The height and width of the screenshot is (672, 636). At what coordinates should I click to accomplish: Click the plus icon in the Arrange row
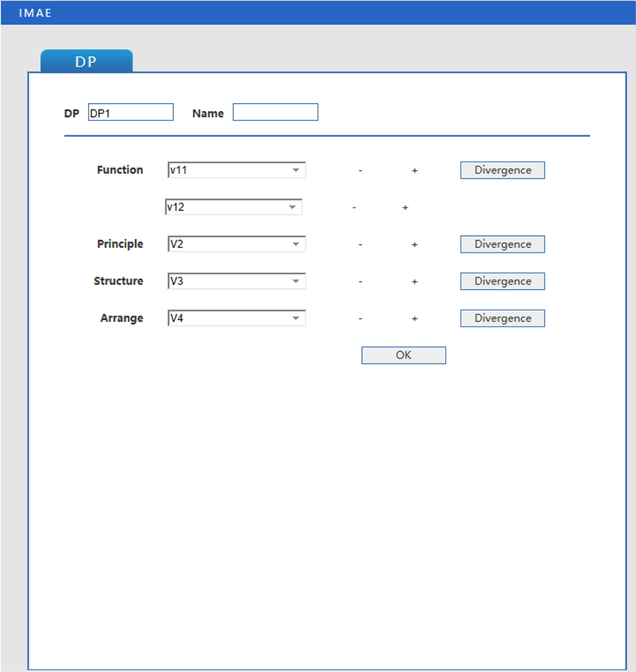click(415, 319)
